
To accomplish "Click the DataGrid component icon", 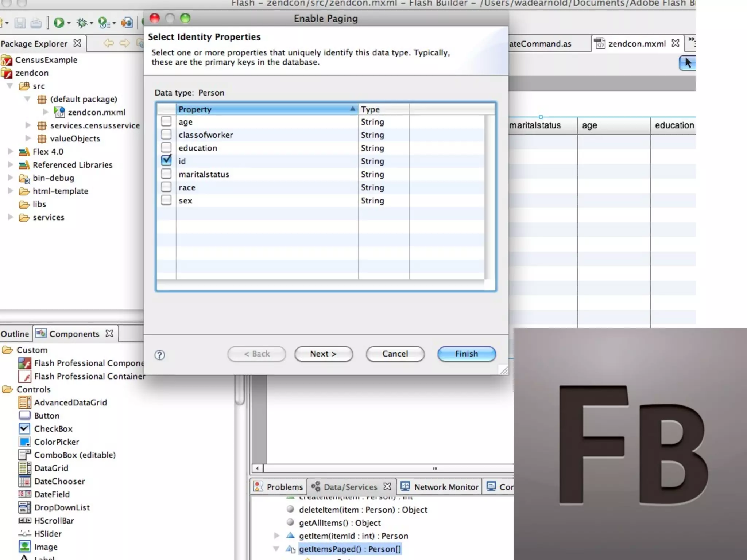I will pos(25,468).
